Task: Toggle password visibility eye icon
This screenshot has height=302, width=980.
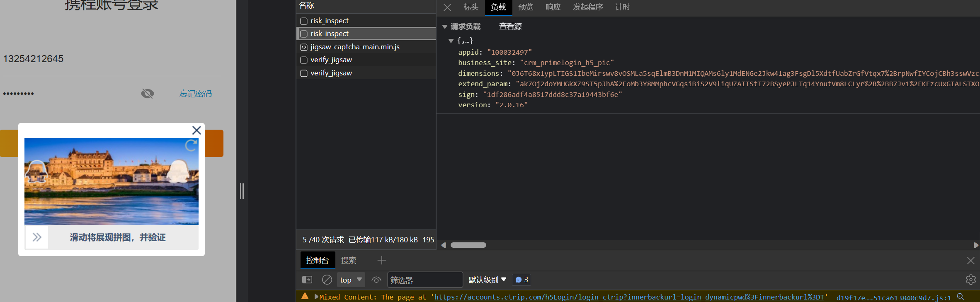Action: click(148, 94)
